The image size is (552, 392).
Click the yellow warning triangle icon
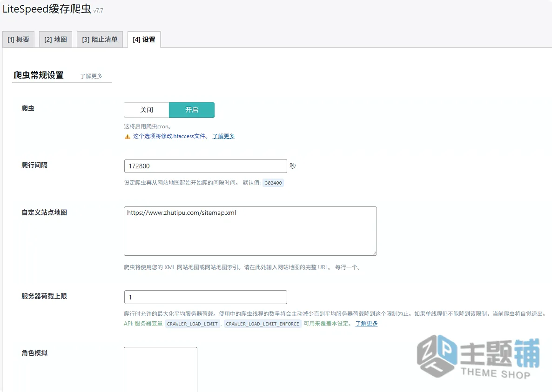click(128, 136)
